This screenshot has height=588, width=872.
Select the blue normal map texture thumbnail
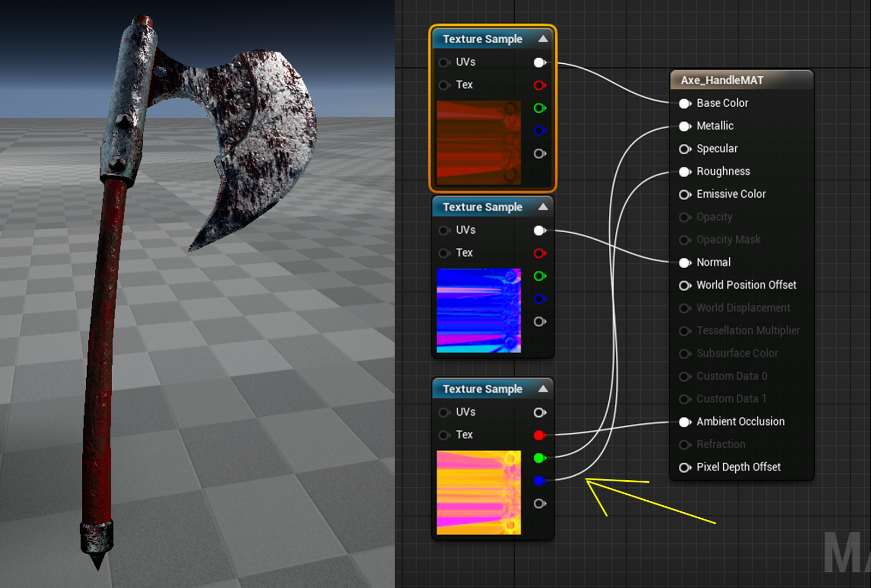(479, 311)
